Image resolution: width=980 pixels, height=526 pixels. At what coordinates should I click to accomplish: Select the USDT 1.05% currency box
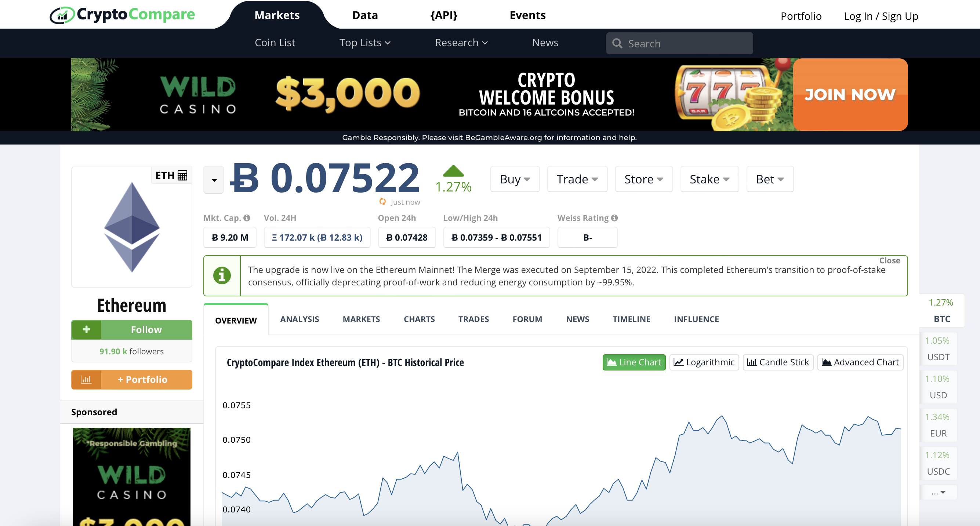939,348
